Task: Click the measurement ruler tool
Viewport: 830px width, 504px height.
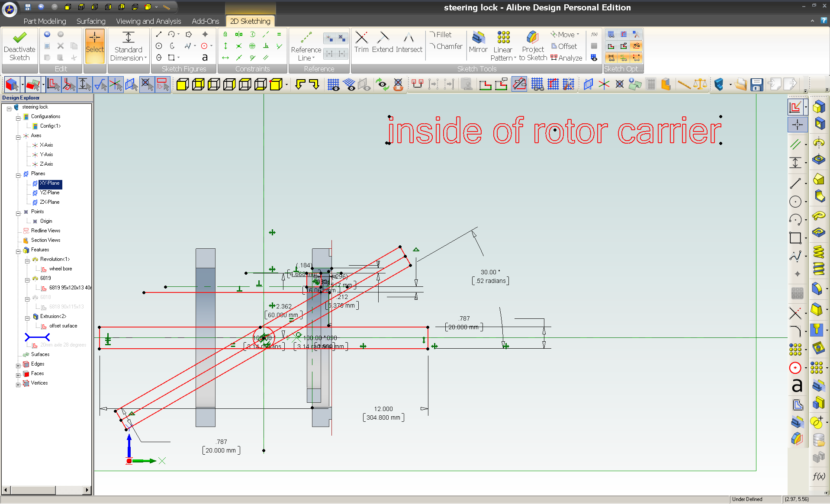Action: pyautogui.click(x=684, y=84)
